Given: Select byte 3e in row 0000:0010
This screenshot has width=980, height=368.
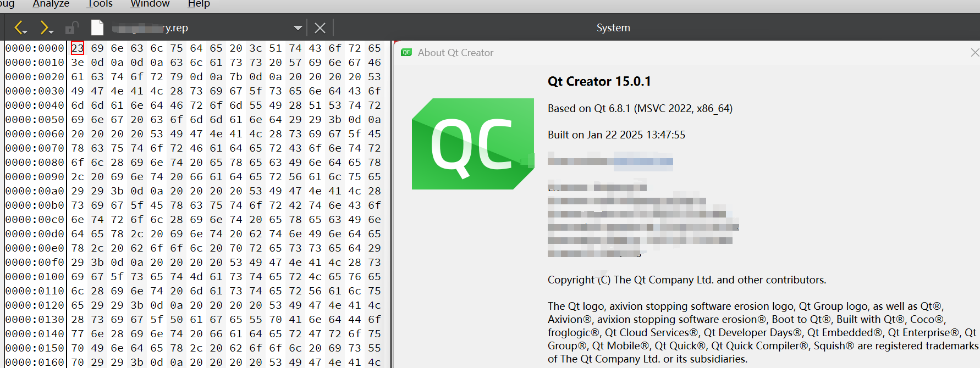Looking at the screenshot, I should point(78,63).
